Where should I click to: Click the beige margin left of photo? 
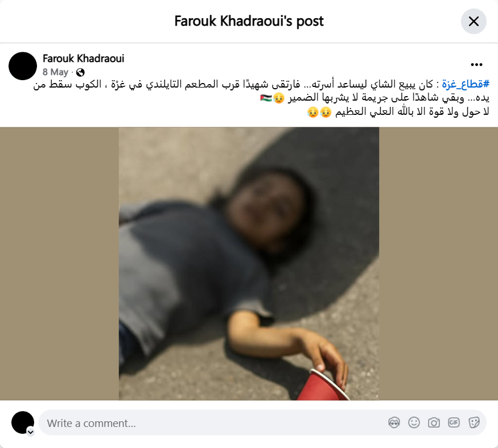[59, 264]
